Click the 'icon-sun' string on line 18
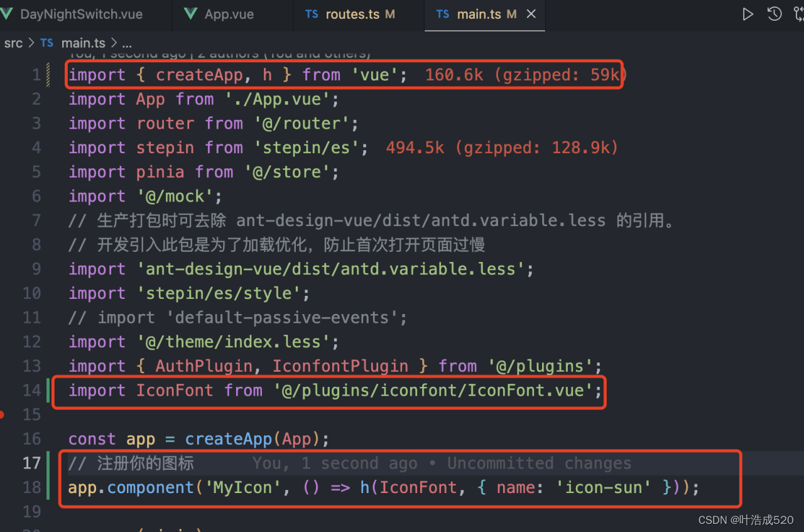 604,487
